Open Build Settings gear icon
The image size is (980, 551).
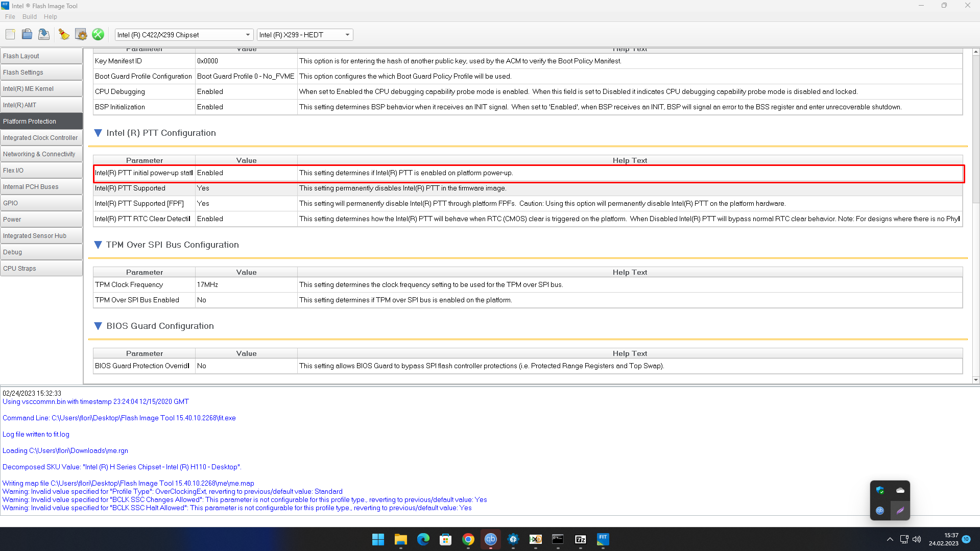pyautogui.click(x=81, y=35)
